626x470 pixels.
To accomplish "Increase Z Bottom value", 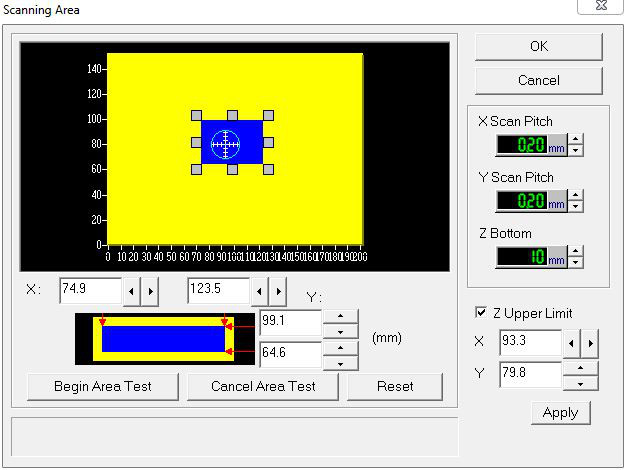I will point(575,251).
